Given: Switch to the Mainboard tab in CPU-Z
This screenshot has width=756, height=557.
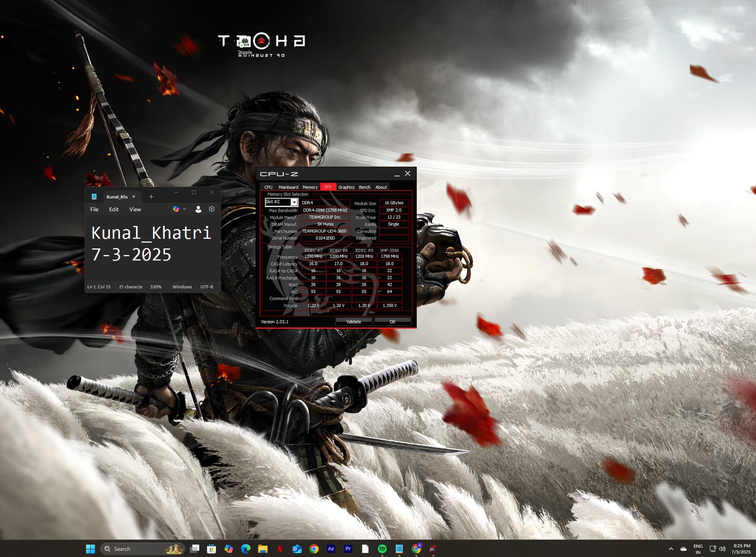Looking at the screenshot, I should coord(288,187).
